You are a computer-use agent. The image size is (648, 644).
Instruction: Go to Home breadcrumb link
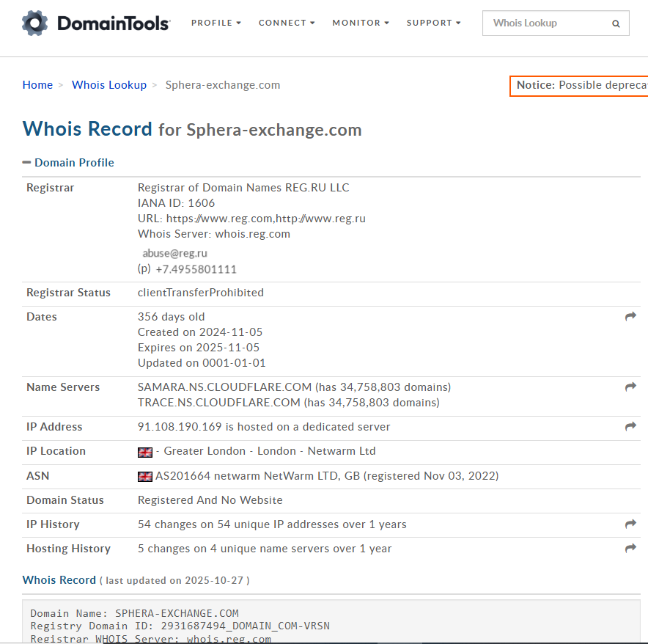click(37, 85)
